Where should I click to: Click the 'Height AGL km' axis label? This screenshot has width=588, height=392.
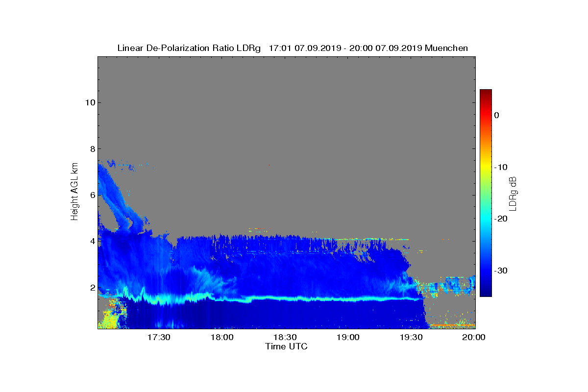(x=74, y=193)
